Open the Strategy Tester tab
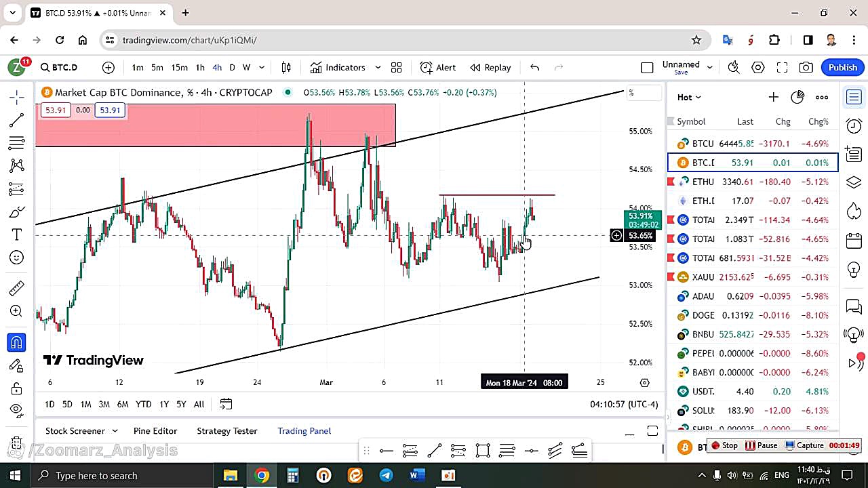 click(227, 431)
